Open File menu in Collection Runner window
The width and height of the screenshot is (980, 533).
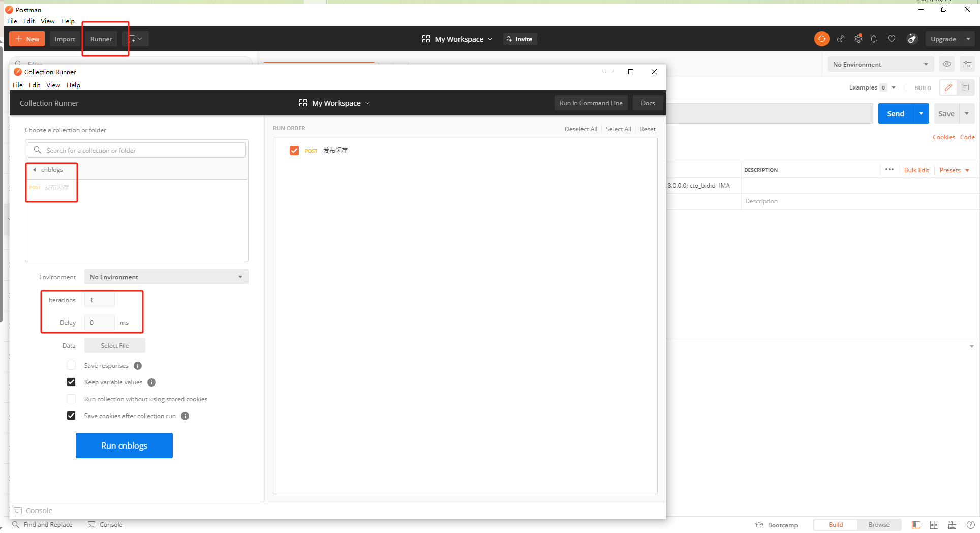(x=18, y=85)
